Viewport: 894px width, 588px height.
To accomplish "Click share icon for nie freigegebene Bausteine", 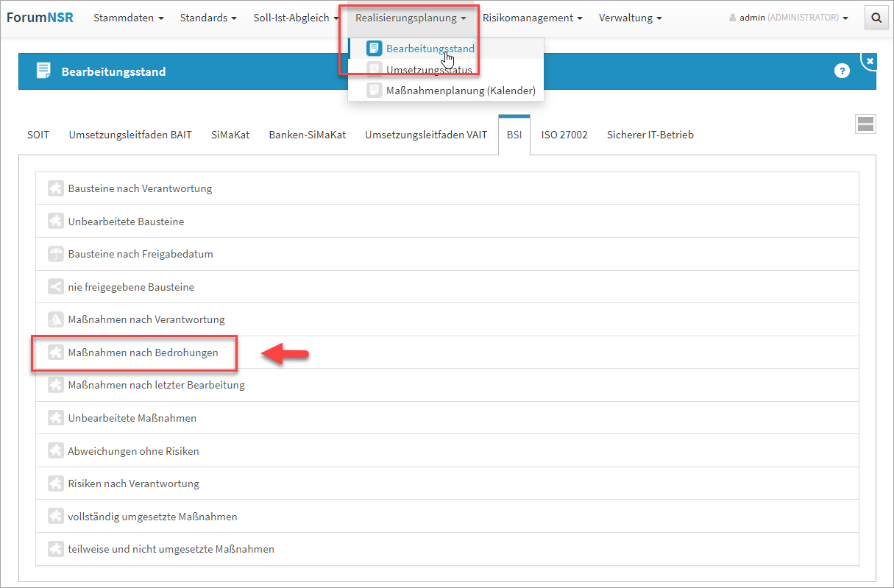I will click(55, 287).
